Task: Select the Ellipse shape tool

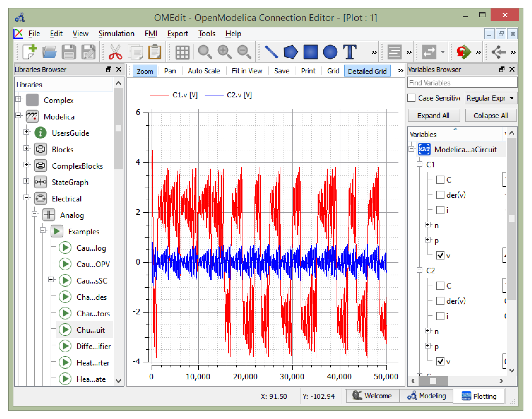Action: click(x=330, y=52)
